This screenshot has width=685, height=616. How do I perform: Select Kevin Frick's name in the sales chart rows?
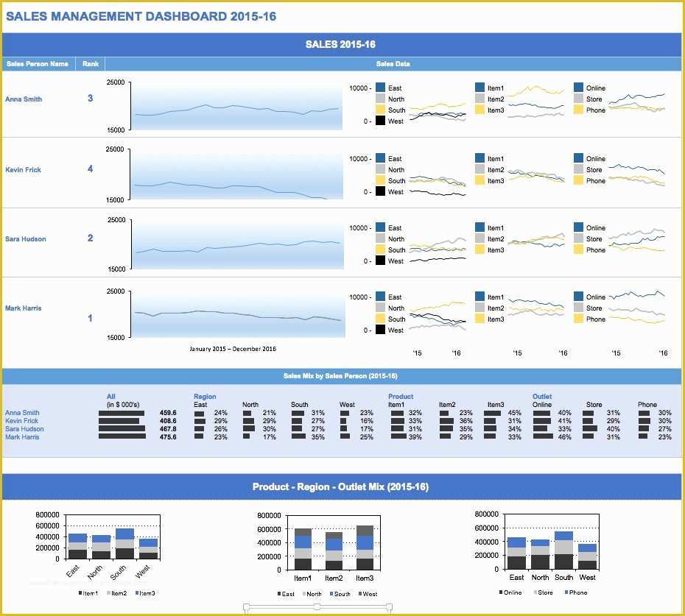click(23, 170)
